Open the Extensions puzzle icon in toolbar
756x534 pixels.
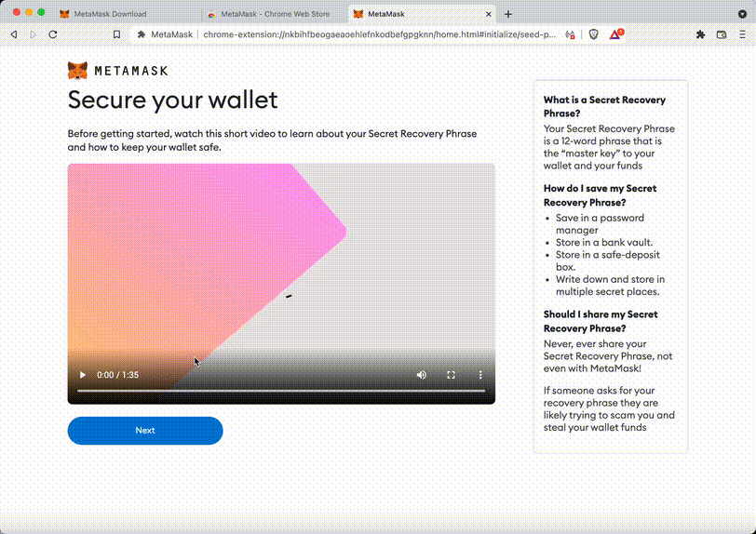700,34
